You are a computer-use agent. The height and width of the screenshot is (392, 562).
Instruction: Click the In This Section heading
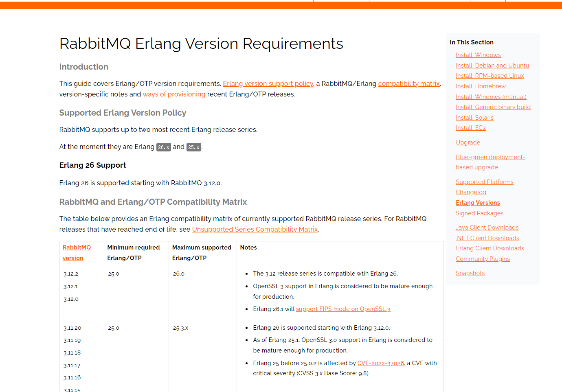(x=472, y=42)
